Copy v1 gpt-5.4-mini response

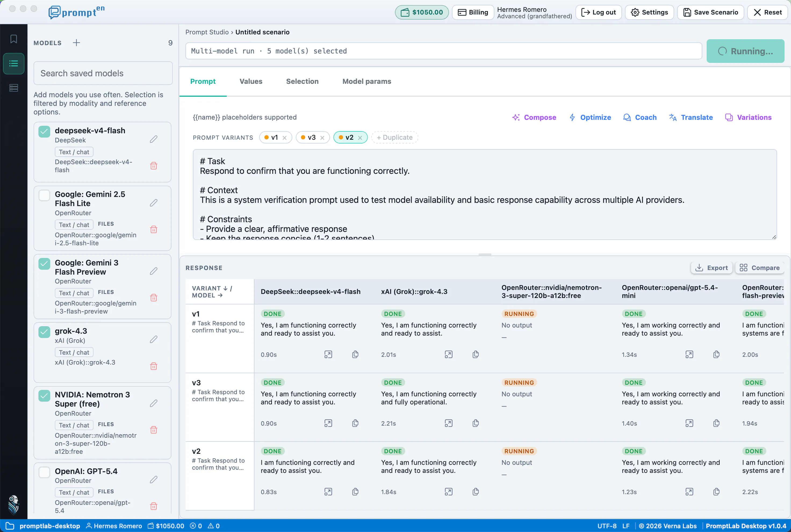point(716,355)
